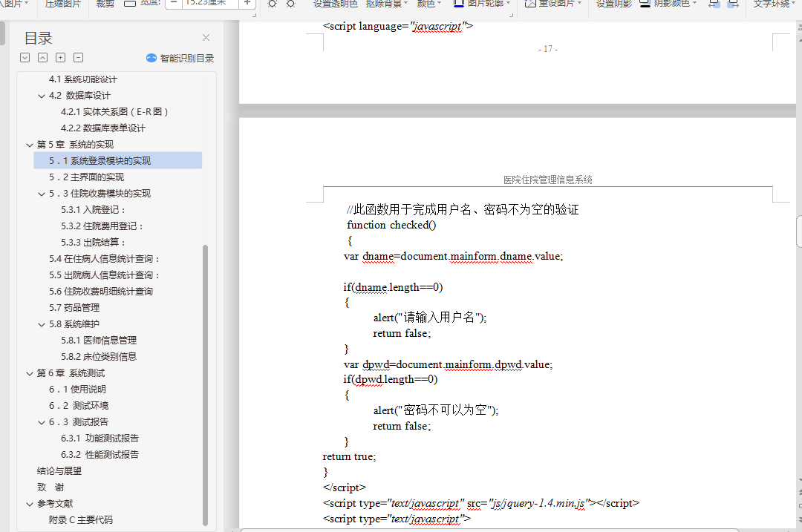Click the line alert("密码不可以为空");
Screen dimensions: 802x532
[436, 410]
